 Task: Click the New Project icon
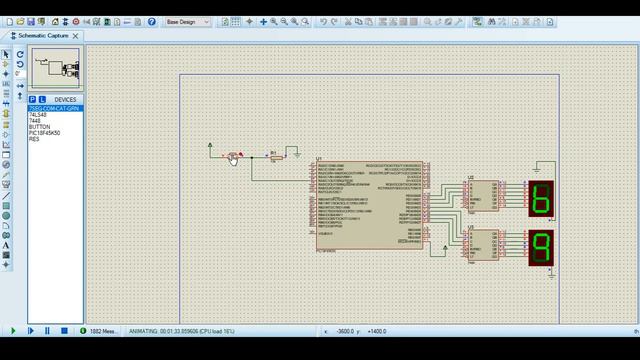10,22
